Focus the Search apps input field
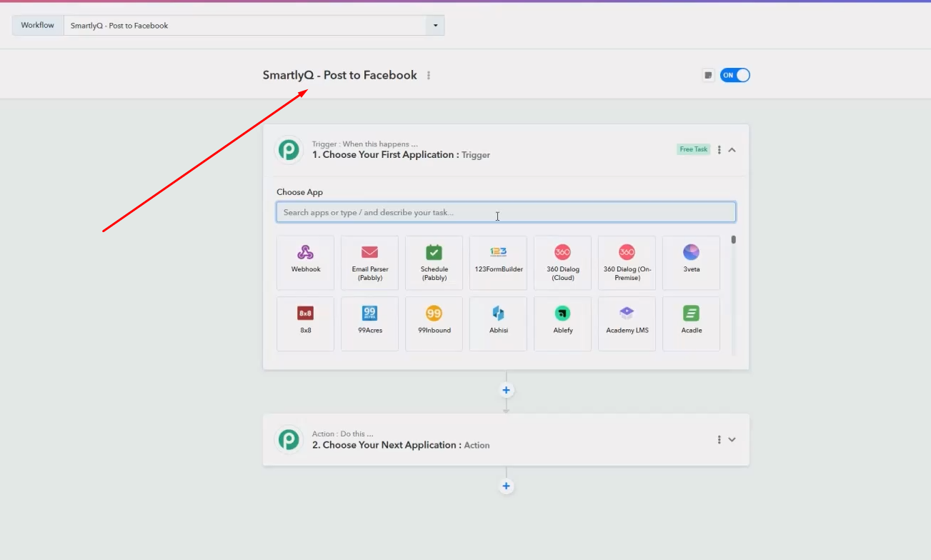Screen dimensions: 931x560 506,212
